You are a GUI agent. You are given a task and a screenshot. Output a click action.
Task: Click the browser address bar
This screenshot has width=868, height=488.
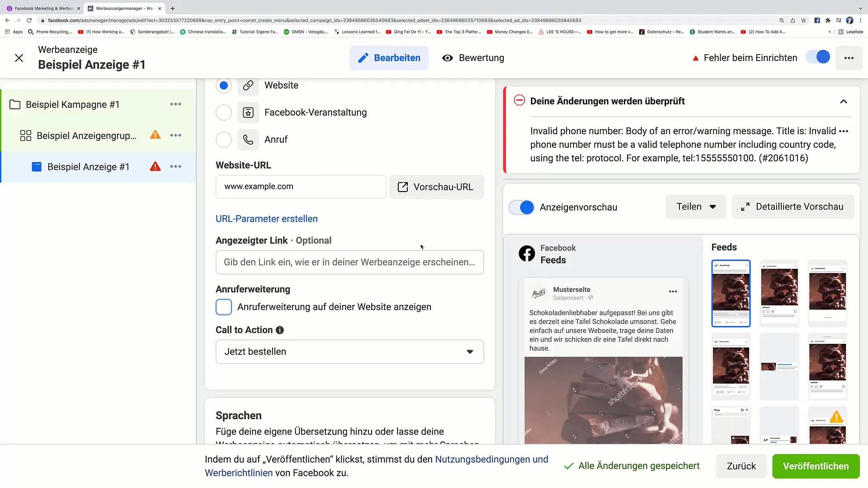[x=407, y=20]
